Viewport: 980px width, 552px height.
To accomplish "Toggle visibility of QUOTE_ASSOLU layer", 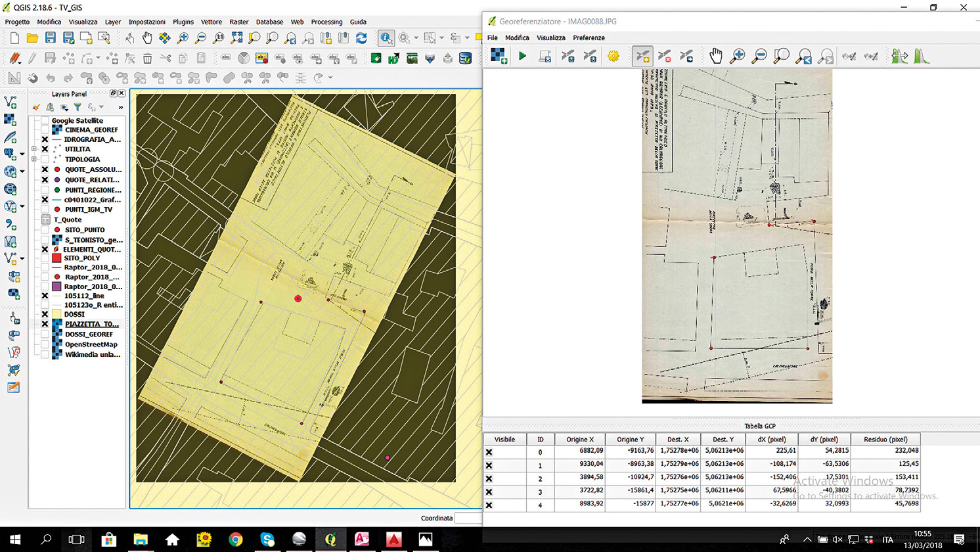I will coord(45,170).
